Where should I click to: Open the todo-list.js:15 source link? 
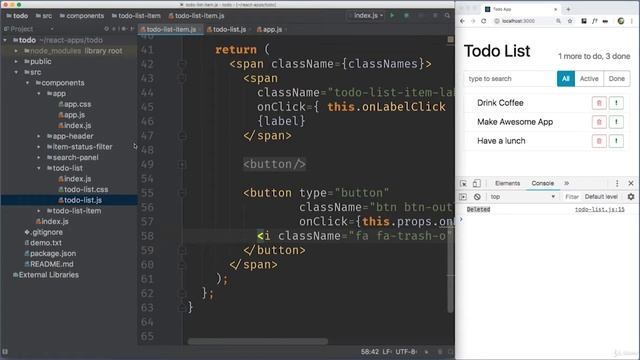pyautogui.click(x=600, y=209)
